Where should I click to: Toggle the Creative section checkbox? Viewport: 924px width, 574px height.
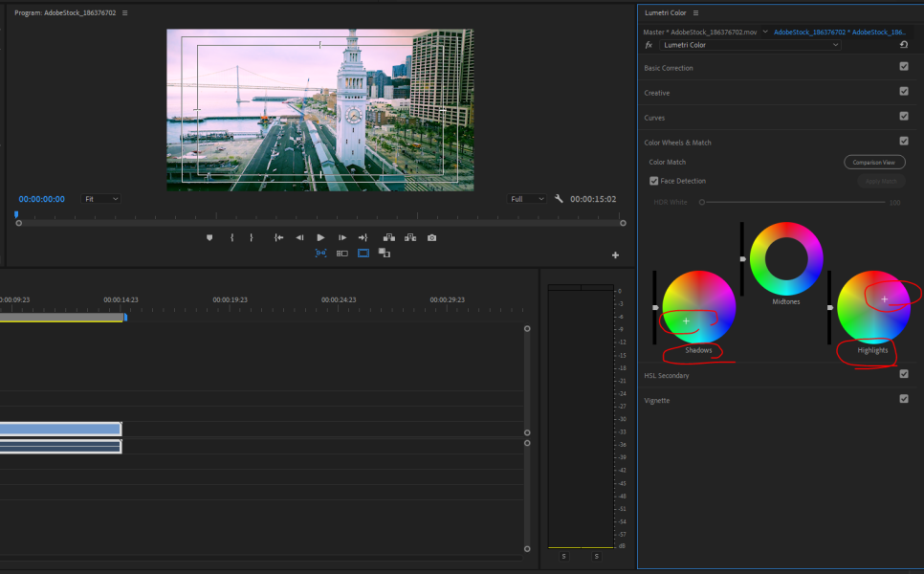pos(904,91)
